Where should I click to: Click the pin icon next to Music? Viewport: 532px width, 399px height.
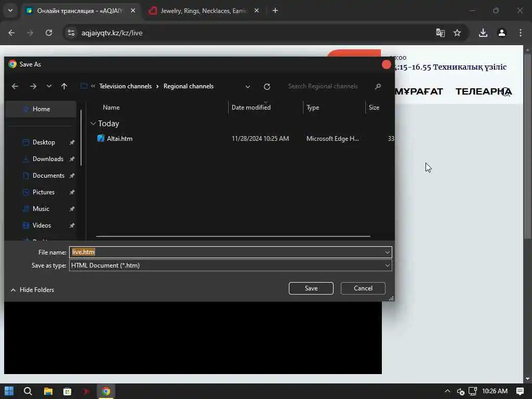coord(72,209)
